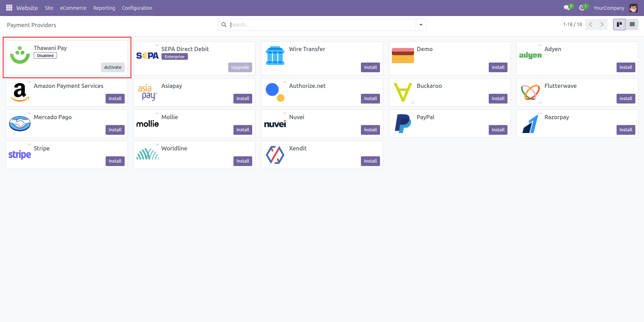Image resolution: width=644 pixels, height=322 pixels.
Task: Install the Wire Transfer provider
Action: [x=370, y=67]
